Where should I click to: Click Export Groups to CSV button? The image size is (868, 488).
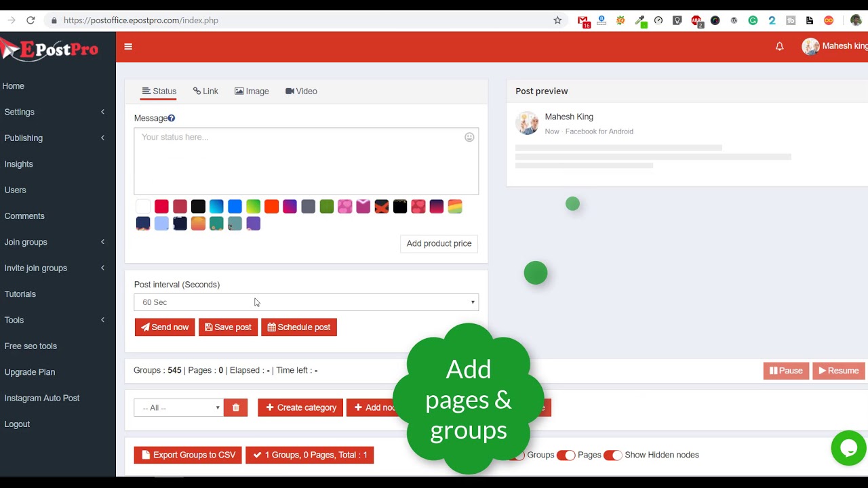pos(188,455)
